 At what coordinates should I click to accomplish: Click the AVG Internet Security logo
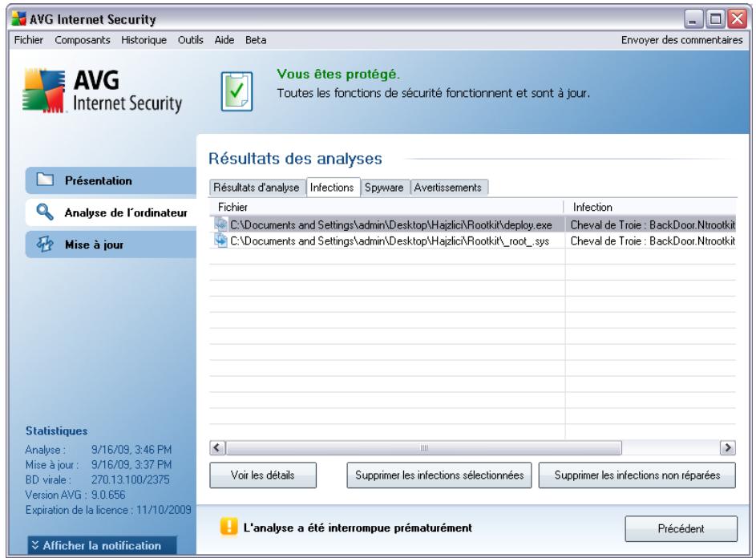(102, 91)
